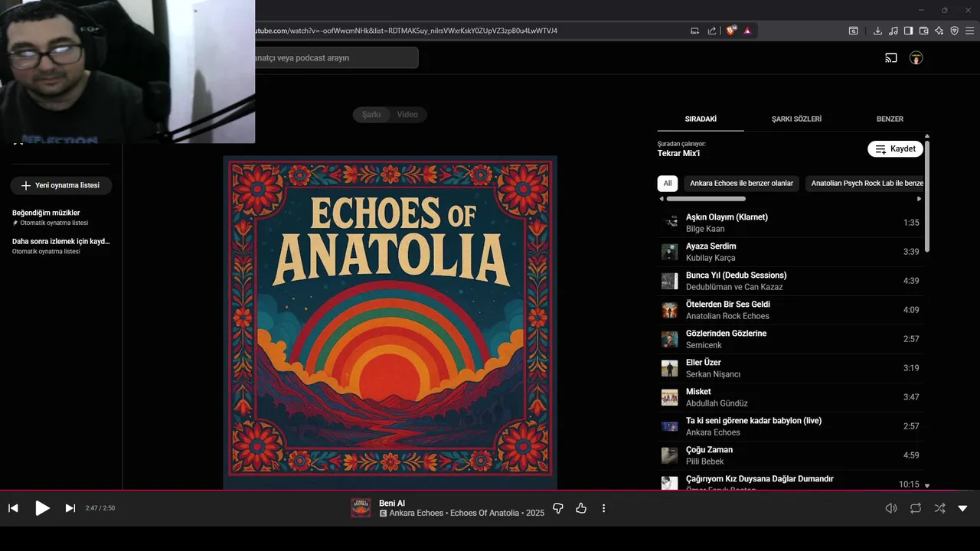Screen dimensions: 980x551
Task: Toggle the browser sidebar panel icon
Action: tap(909, 31)
